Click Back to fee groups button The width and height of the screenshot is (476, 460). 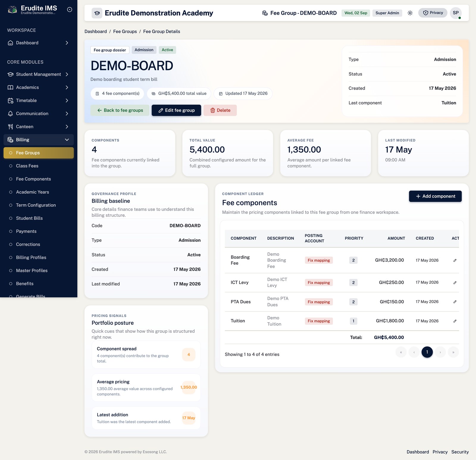(120, 110)
